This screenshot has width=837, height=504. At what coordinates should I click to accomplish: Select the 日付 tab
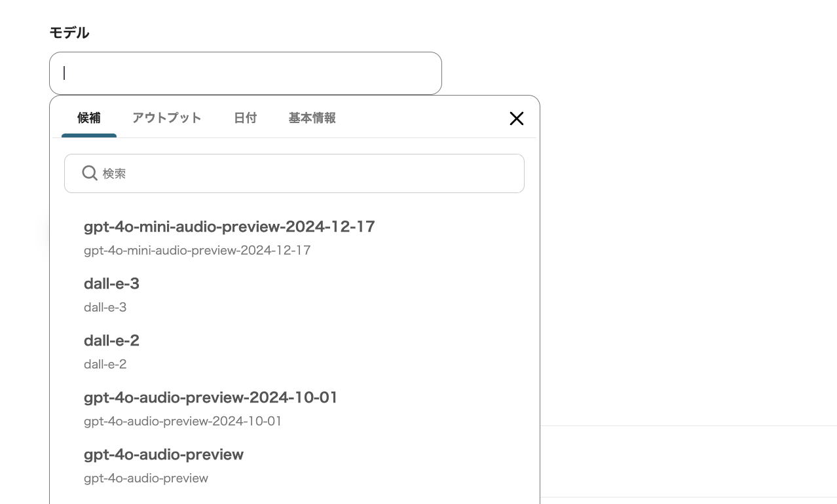246,118
